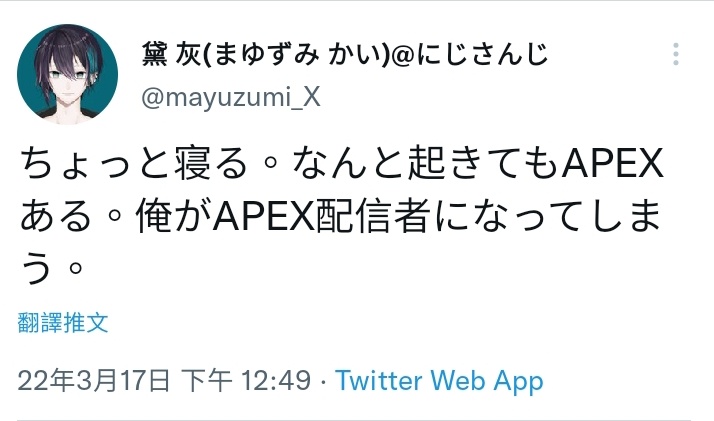Open the three-dot more options menu
The image size is (714, 421).
coord(676,54)
